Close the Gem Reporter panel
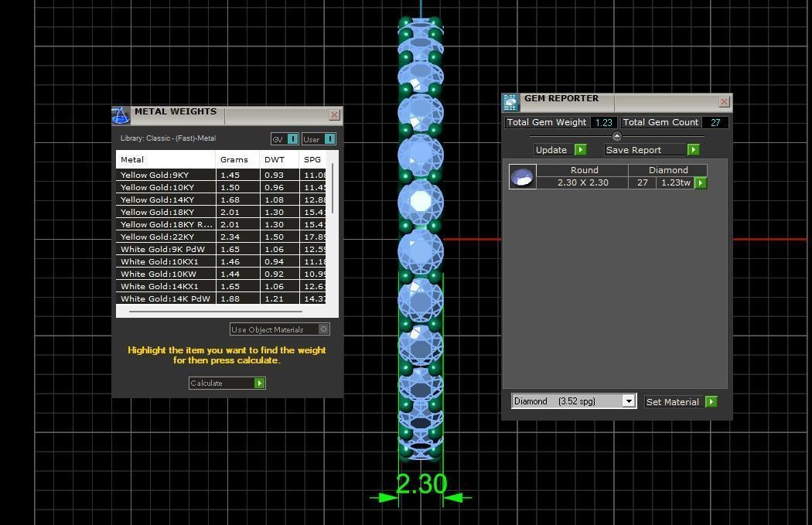 724,102
